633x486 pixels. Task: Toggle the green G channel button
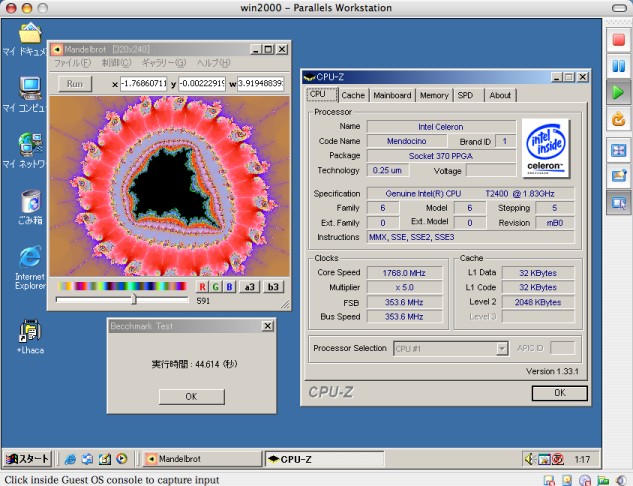216,287
